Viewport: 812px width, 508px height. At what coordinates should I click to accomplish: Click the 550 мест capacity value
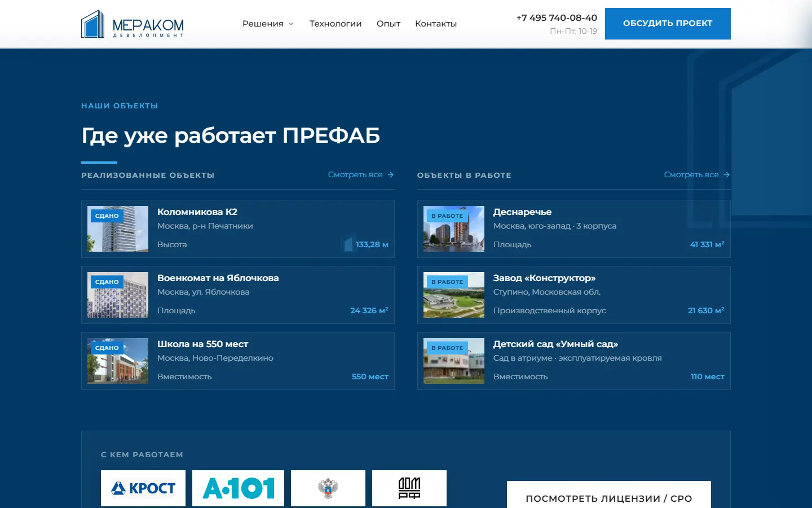370,376
